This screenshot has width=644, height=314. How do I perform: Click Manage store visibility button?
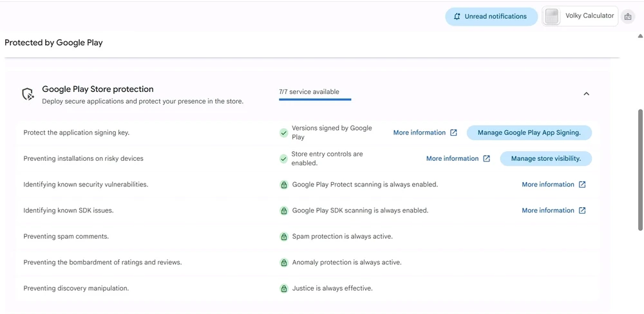pos(546,158)
